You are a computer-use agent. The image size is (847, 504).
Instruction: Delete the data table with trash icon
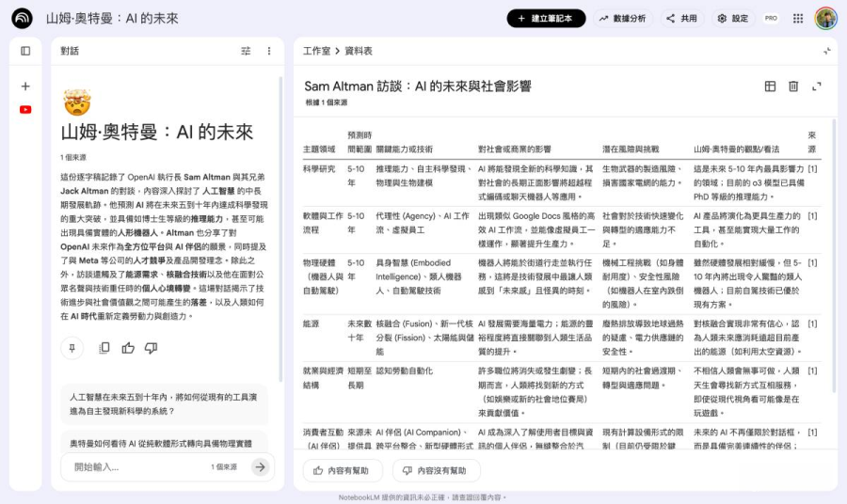[793, 87]
